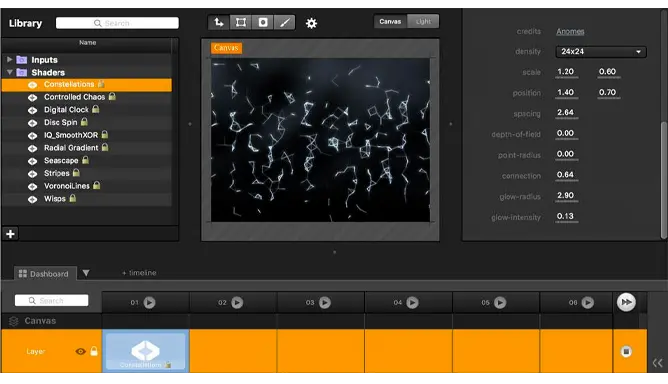Click the lock icon next to Wisps
Viewport: 668px width, 384px height.
point(73,198)
